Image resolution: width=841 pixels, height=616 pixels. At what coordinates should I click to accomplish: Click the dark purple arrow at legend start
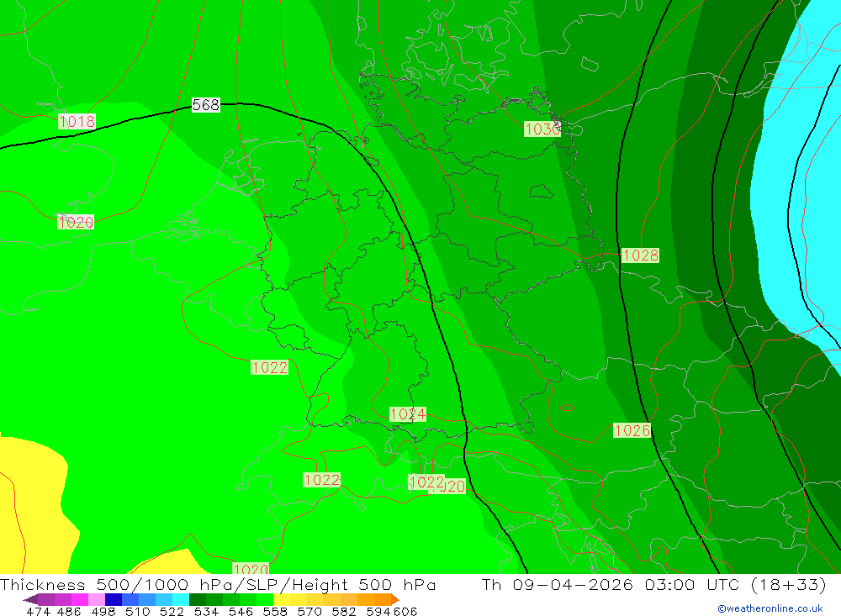click(30, 599)
